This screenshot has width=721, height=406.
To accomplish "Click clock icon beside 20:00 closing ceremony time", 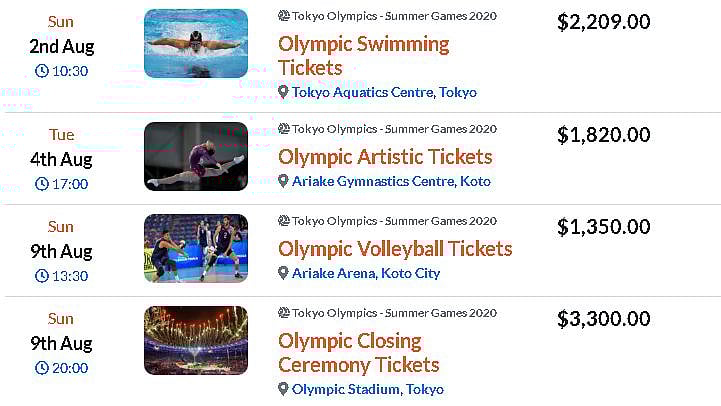I will [42, 368].
